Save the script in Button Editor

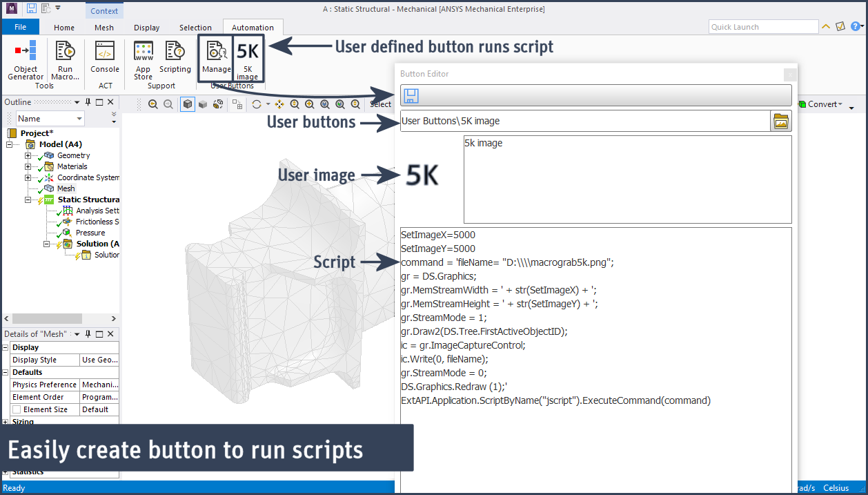pyautogui.click(x=411, y=95)
